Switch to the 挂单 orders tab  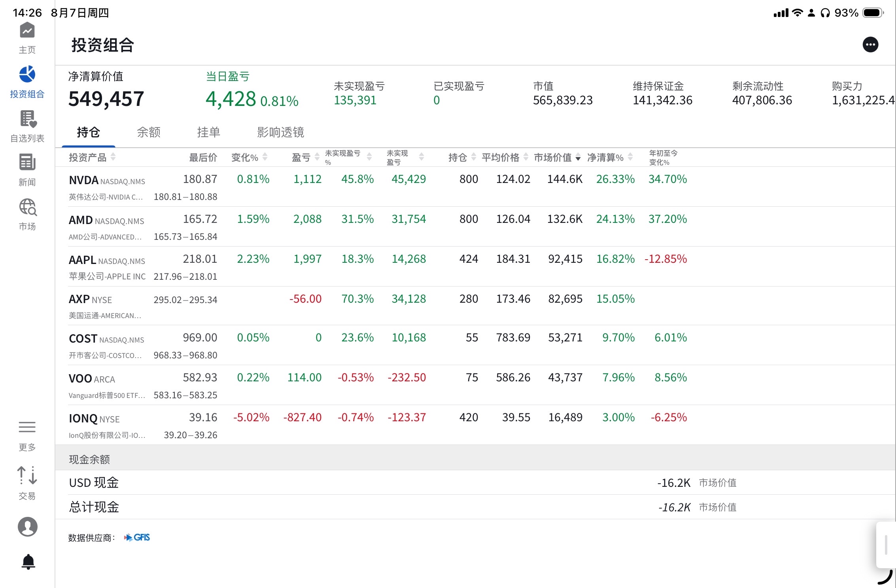click(x=209, y=132)
